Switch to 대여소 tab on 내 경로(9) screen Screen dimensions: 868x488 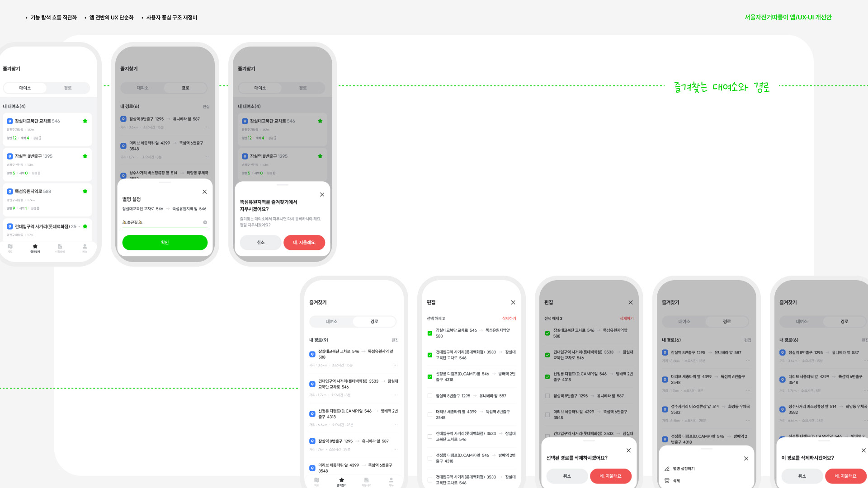coord(331,322)
